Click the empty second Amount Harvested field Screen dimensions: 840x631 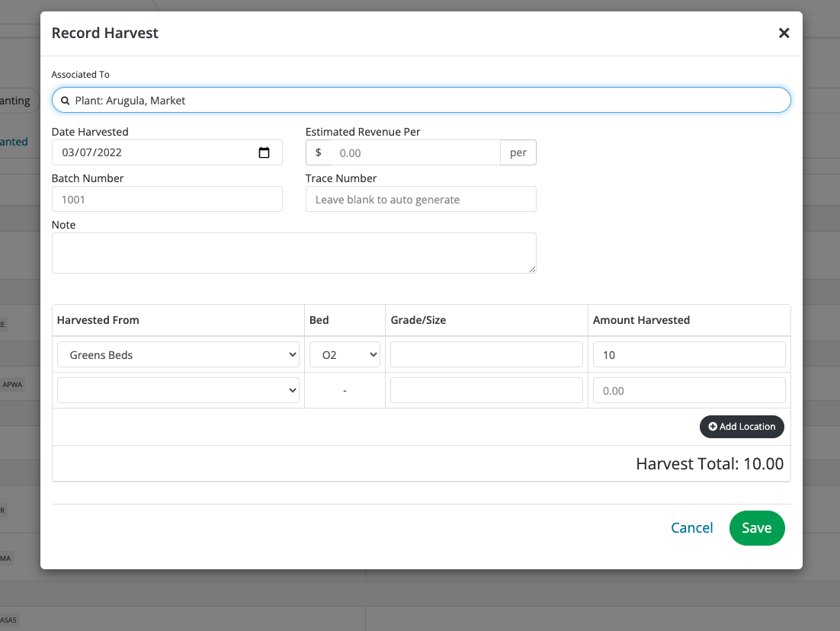[x=688, y=390]
